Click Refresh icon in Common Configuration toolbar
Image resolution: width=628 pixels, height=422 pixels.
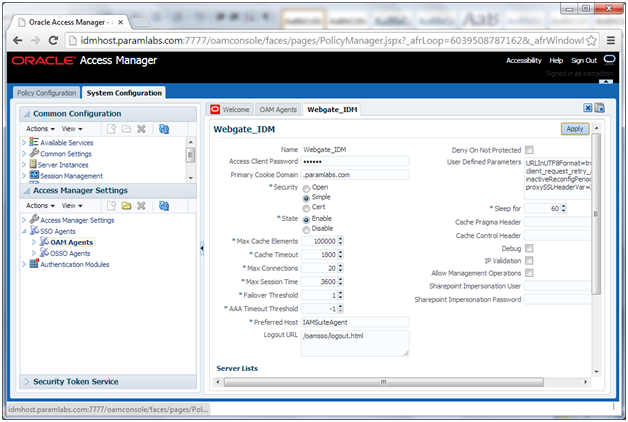[164, 129]
